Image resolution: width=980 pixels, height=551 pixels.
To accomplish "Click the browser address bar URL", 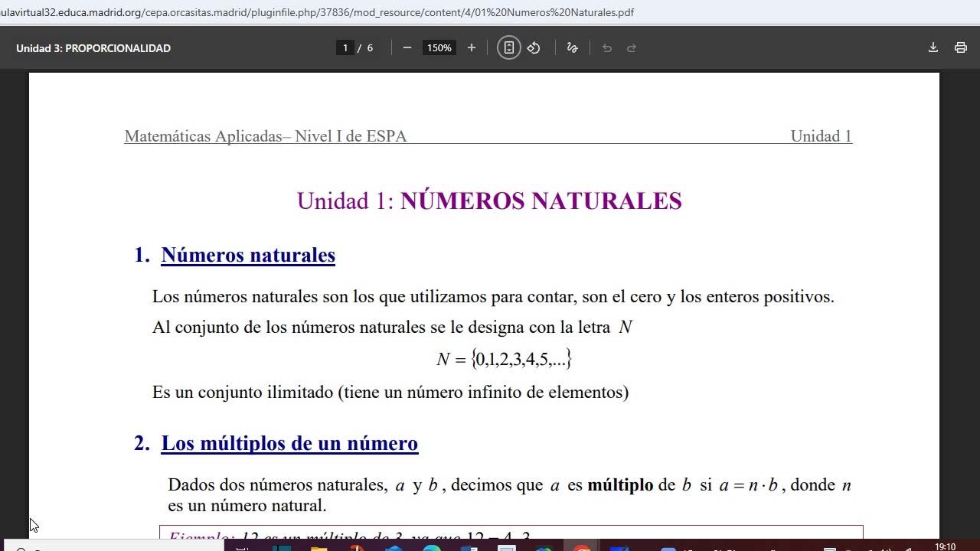I will click(317, 12).
